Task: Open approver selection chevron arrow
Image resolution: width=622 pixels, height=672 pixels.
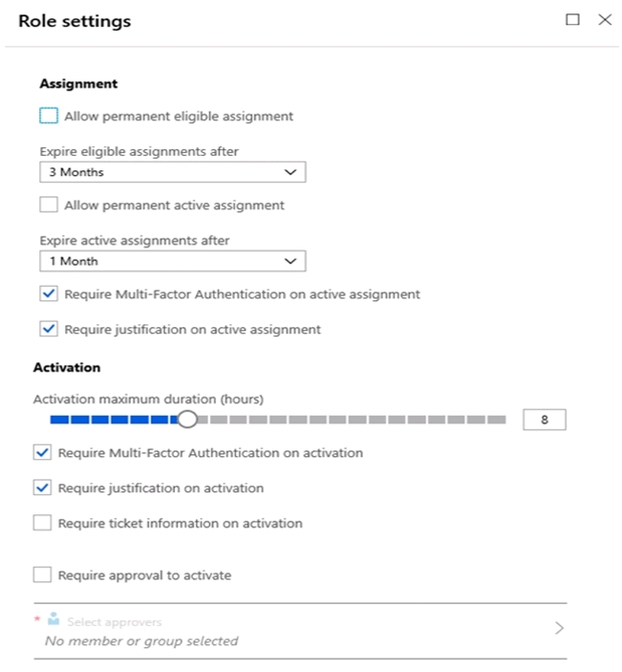Action: [559, 628]
